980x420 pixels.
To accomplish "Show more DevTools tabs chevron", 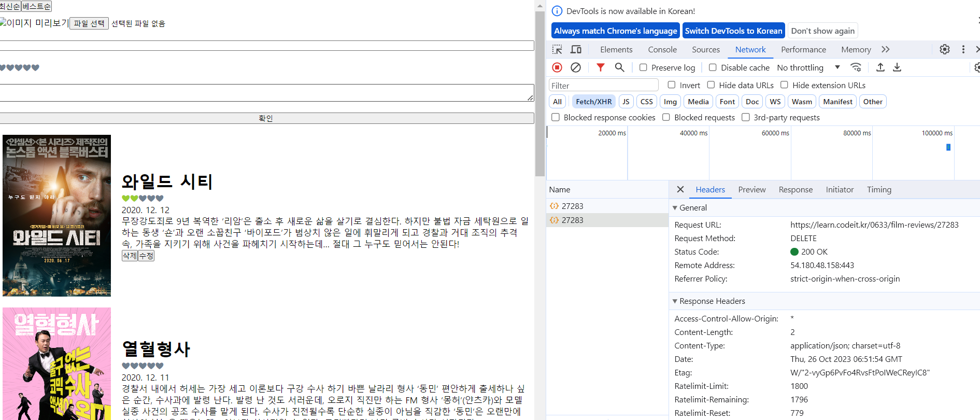I will coord(886,49).
